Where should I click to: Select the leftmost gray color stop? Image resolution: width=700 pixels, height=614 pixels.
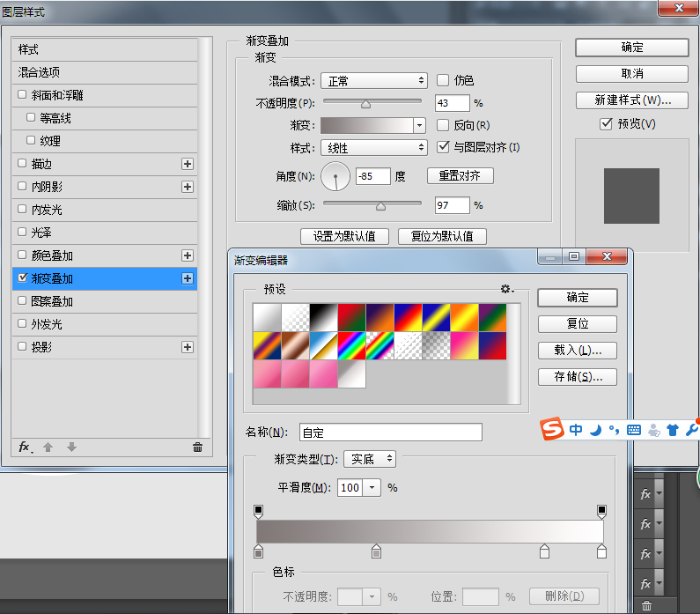tap(259, 551)
